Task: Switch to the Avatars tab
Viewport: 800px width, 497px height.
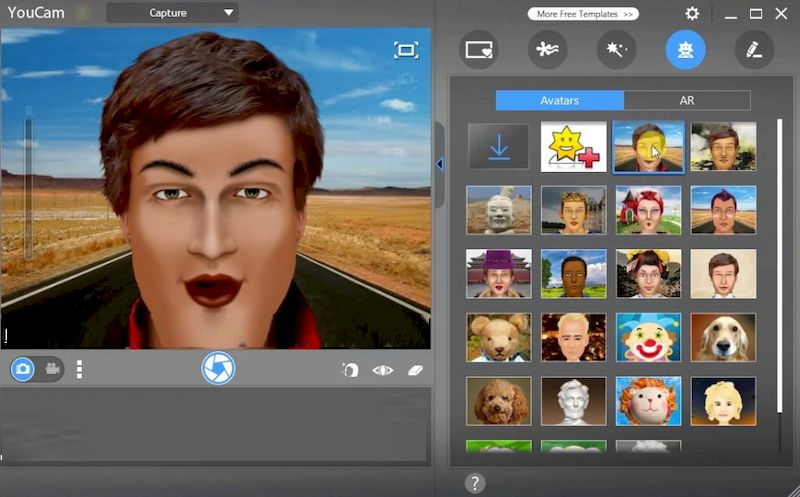Action: tap(559, 101)
